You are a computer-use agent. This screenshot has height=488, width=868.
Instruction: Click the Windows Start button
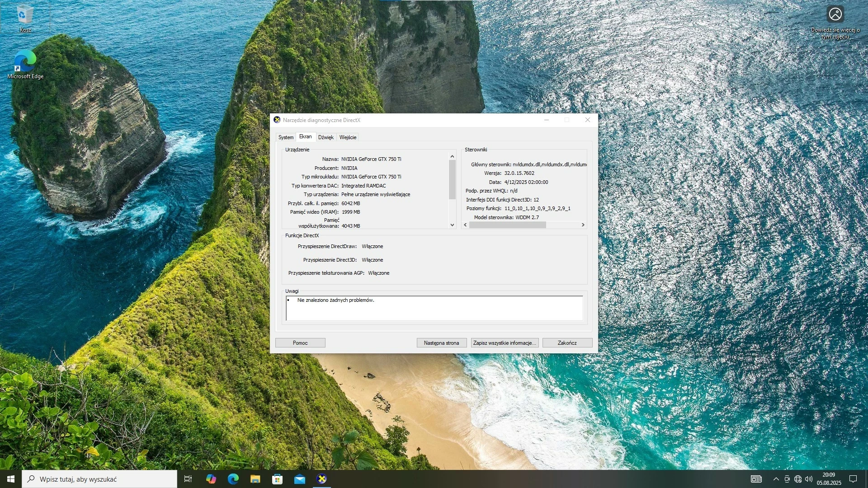point(11,479)
